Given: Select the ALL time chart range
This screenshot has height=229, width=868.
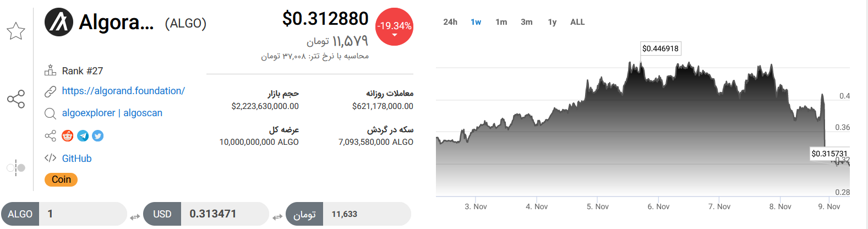Looking at the screenshot, I should (577, 22).
